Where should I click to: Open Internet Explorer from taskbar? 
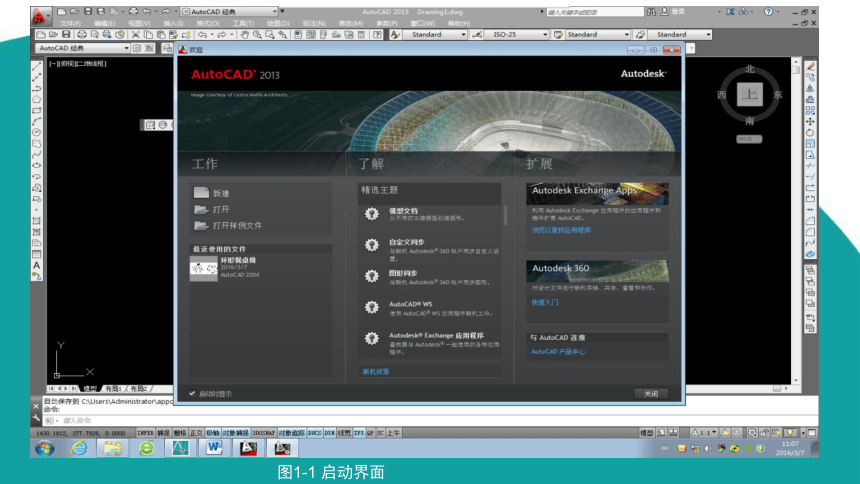(79, 448)
